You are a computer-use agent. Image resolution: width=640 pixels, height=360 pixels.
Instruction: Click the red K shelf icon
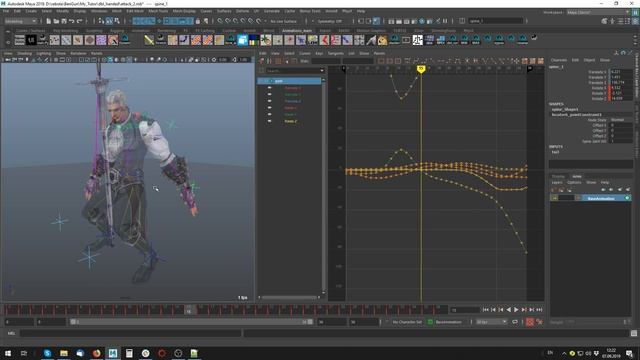coord(324,40)
